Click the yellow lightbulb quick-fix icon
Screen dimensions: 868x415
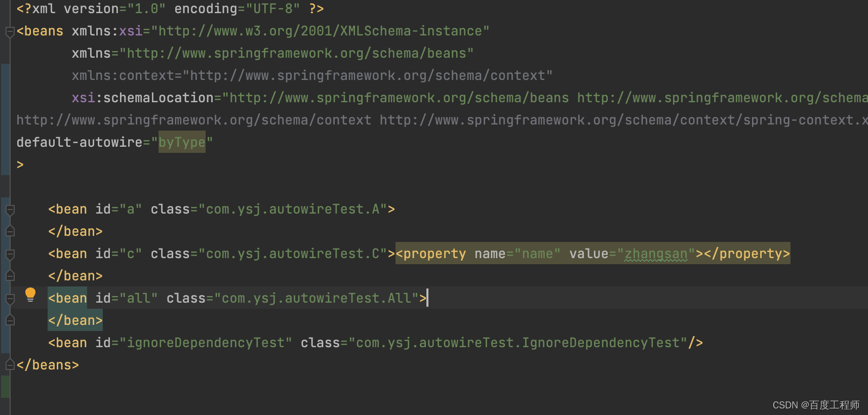(x=30, y=295)
